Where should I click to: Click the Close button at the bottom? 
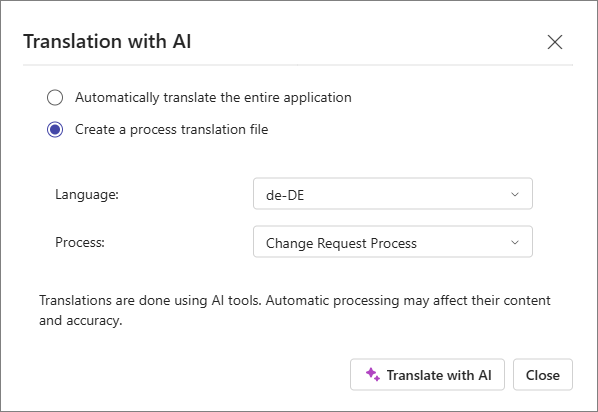(x=543, y=375)
